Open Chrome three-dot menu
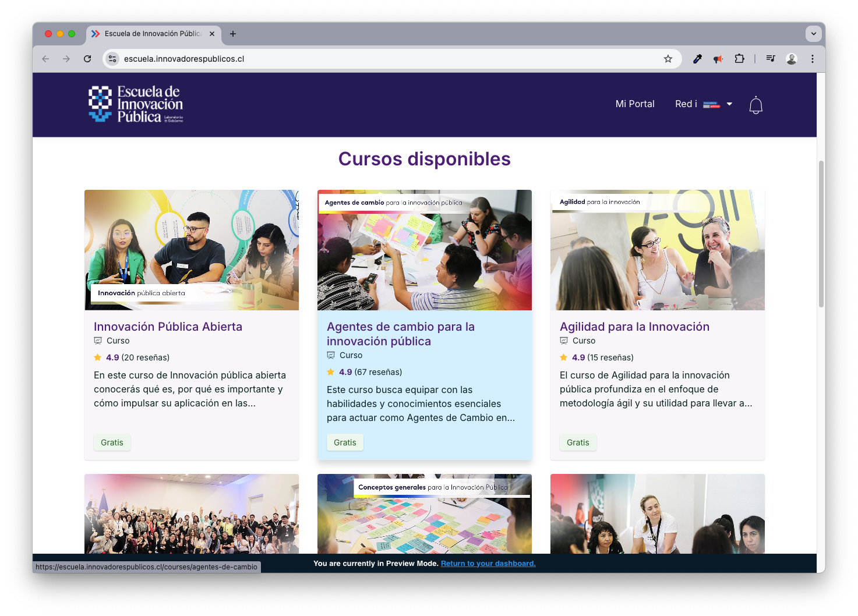The height and width of the screenshot is (616, 858). click(x=813, y=59)
